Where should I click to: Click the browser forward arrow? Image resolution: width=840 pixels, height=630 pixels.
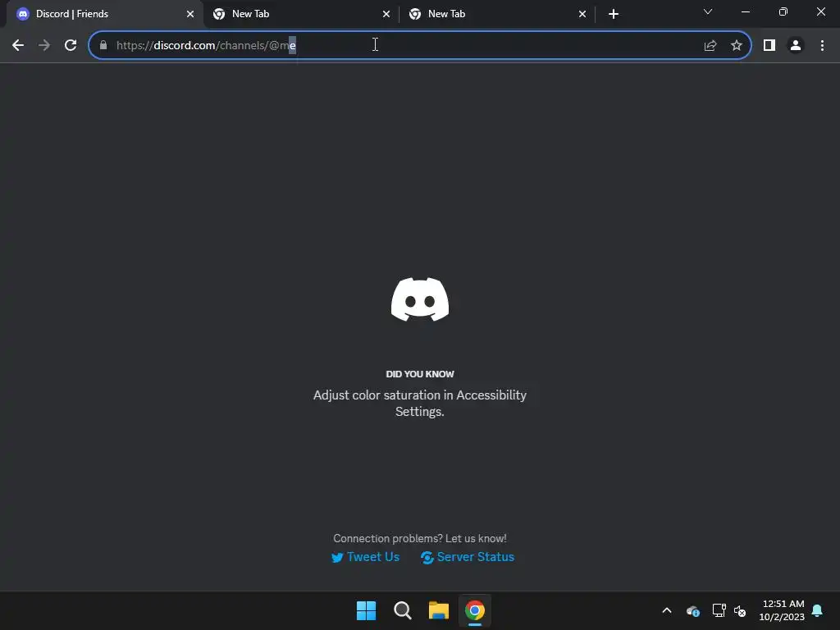[44, 46]
